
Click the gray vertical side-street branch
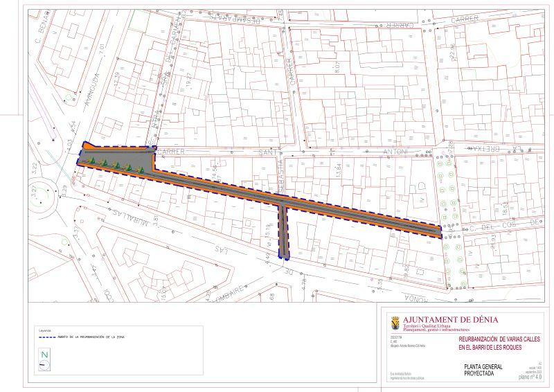pyautogui.click(x=283, y=231)
